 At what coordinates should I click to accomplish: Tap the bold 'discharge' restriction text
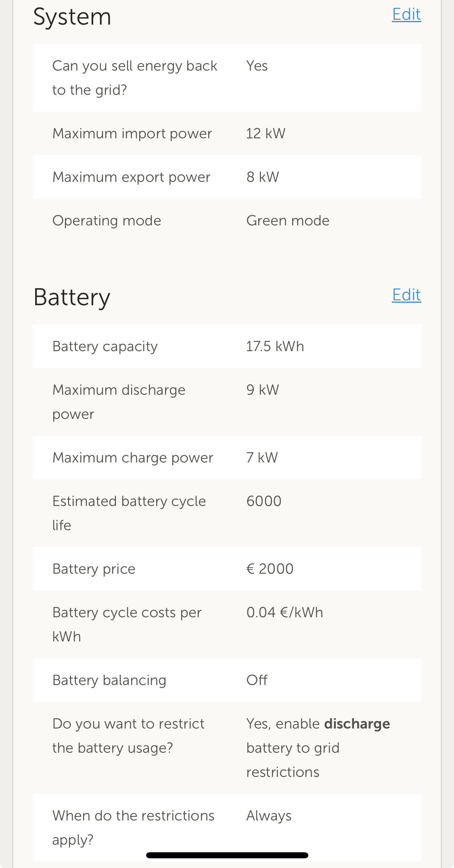pyautogui.click(x=357, y=724)
